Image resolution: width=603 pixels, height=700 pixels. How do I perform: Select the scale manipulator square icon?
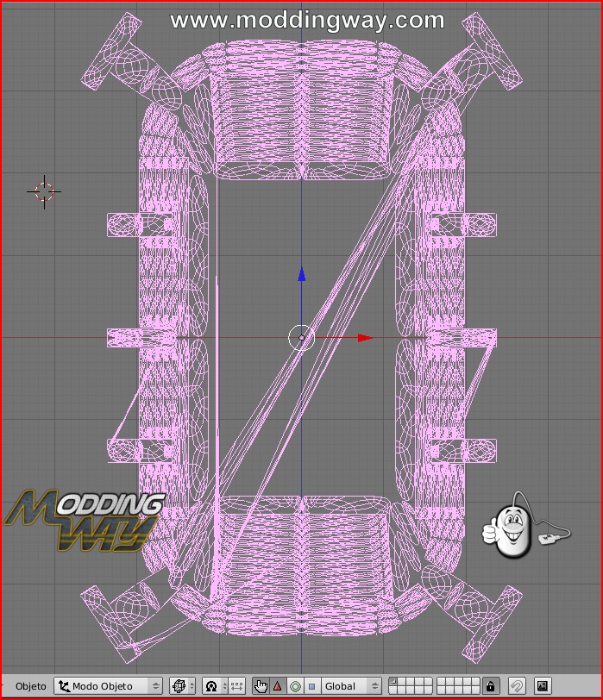pos(311,686)
